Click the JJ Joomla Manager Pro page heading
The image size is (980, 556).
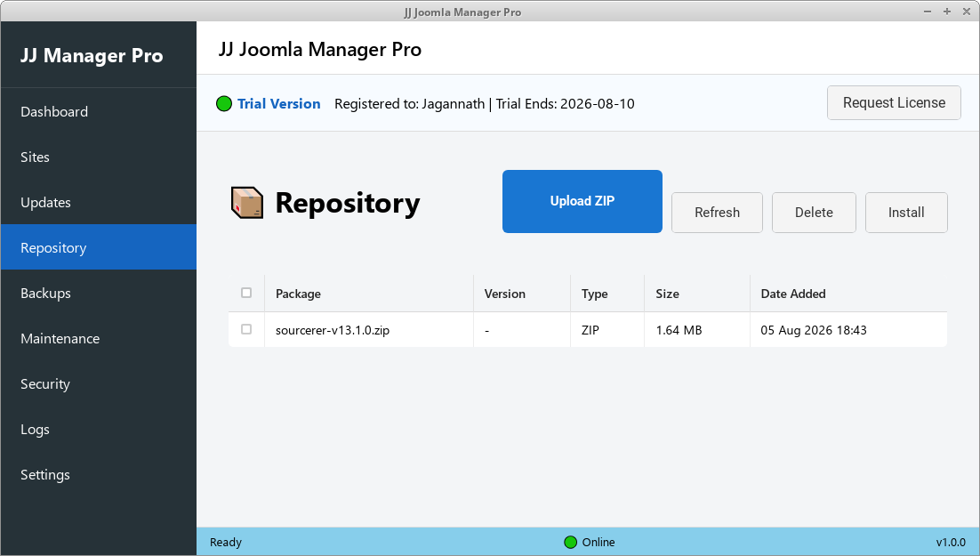tap(320, 50)
